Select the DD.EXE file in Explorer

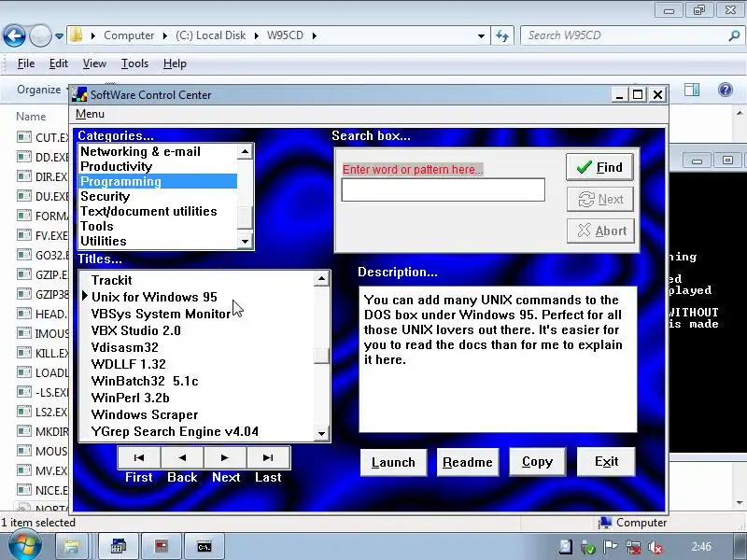[x=43, y=157]
